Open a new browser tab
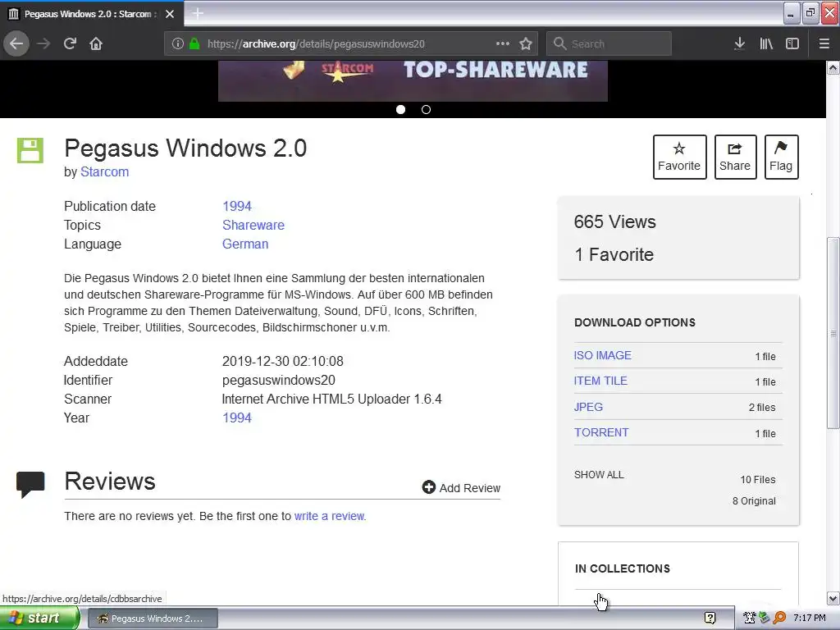 198,13
